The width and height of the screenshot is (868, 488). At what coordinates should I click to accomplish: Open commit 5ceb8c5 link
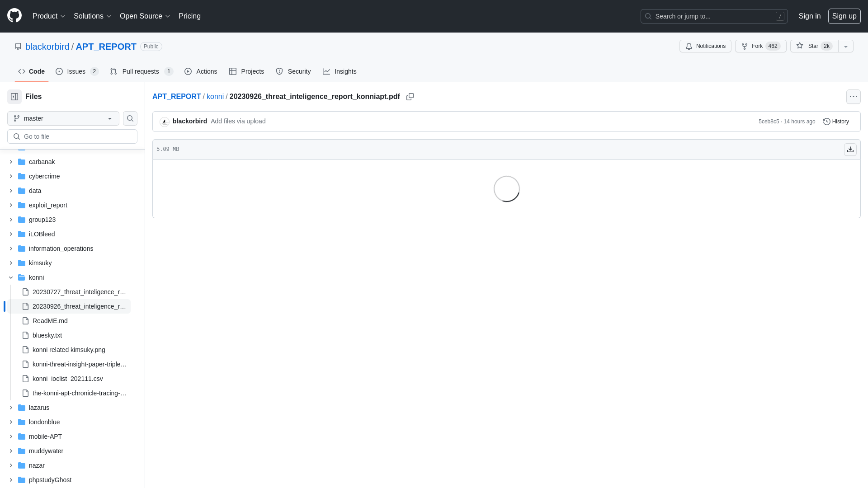point(769,122)
